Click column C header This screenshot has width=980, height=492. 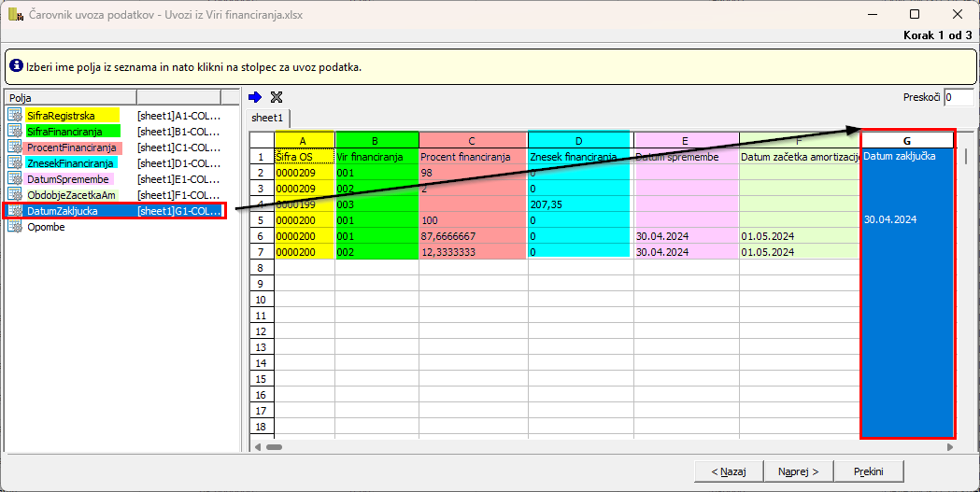coord(473,140)
